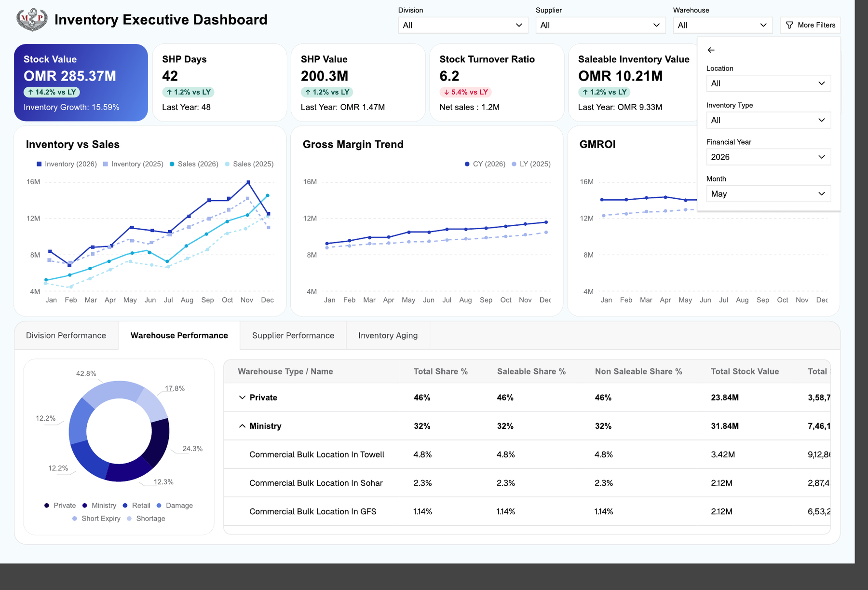Sort by Total Share % column header
Viewport: 868px width, 590px height.
coord(441,371)
